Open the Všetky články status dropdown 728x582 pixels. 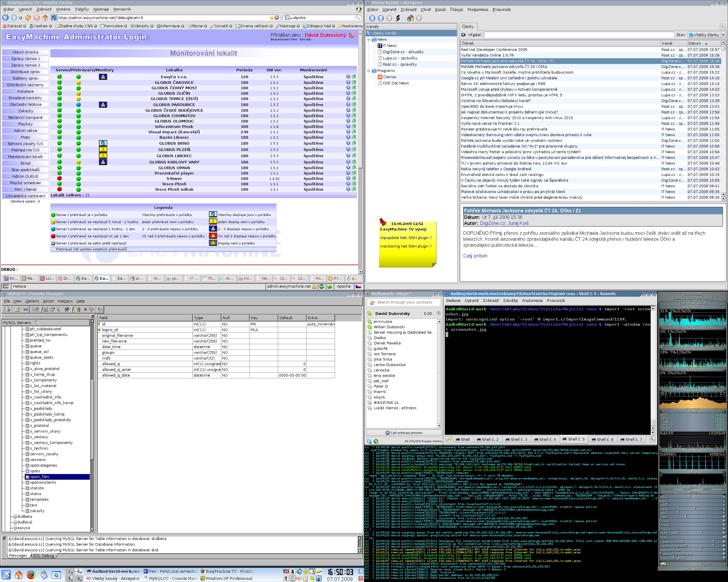[706, 35]
